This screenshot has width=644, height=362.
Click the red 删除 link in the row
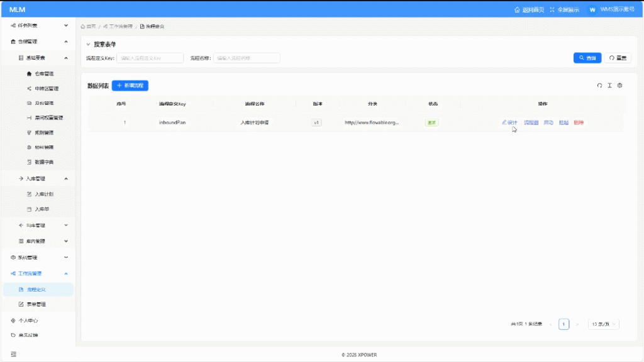point(579,123)
